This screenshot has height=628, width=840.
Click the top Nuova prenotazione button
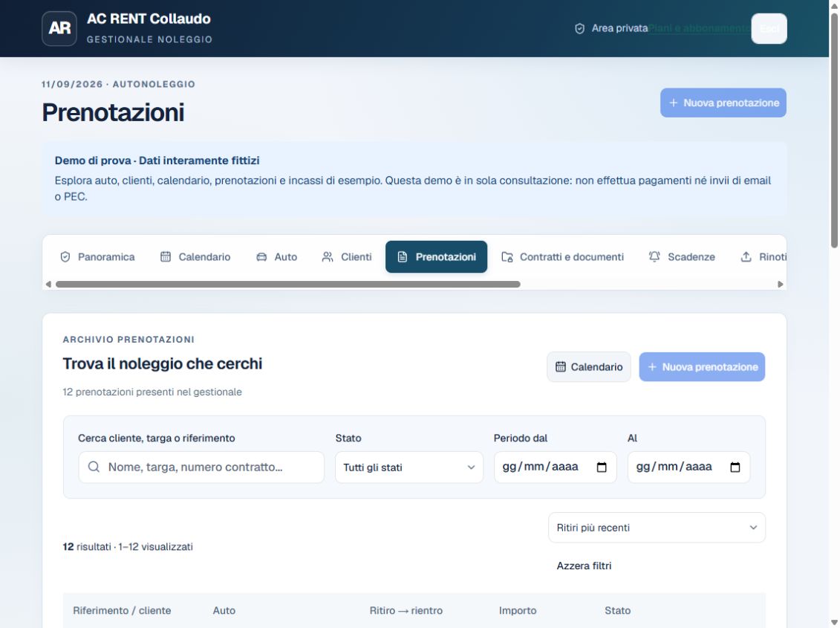coord(723,103)
